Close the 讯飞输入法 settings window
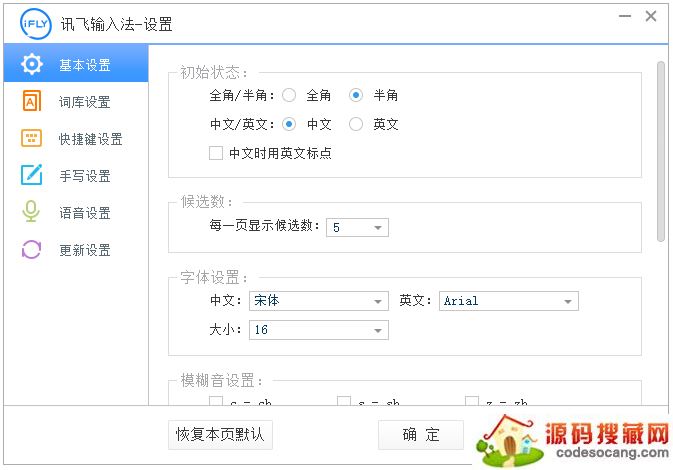 pos(651,16)
